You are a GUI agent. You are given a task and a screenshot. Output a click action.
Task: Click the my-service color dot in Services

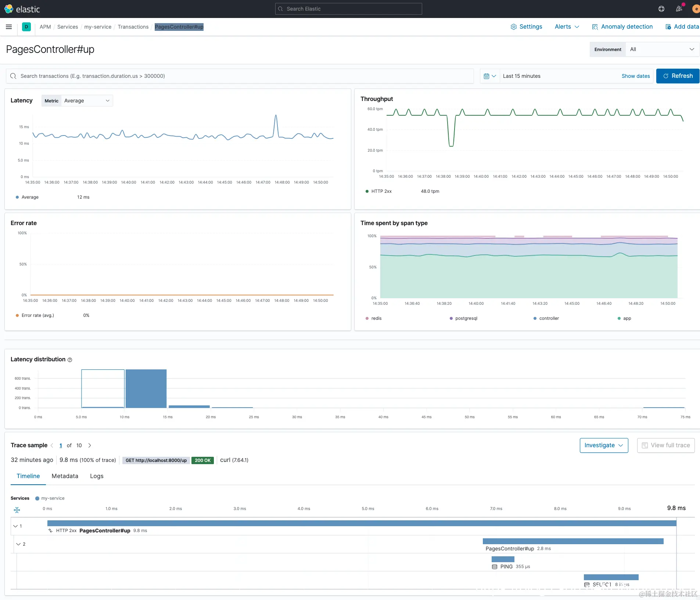point(37,499)
